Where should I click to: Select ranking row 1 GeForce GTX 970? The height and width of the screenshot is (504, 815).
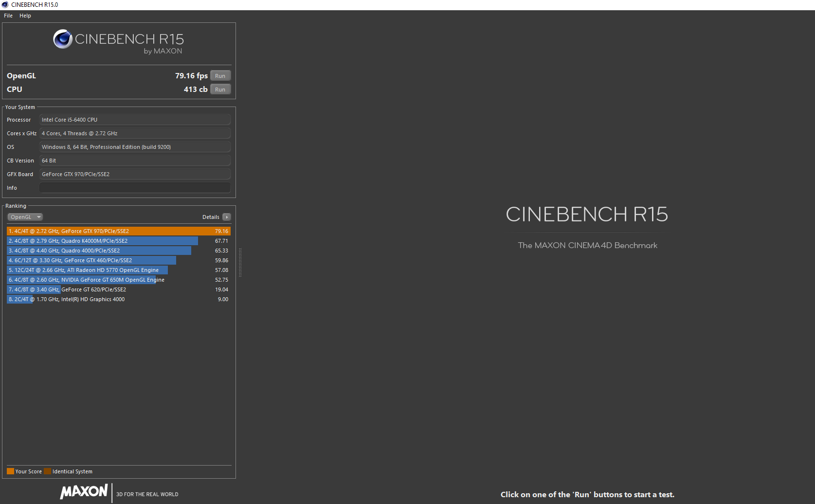pos(119,231)
